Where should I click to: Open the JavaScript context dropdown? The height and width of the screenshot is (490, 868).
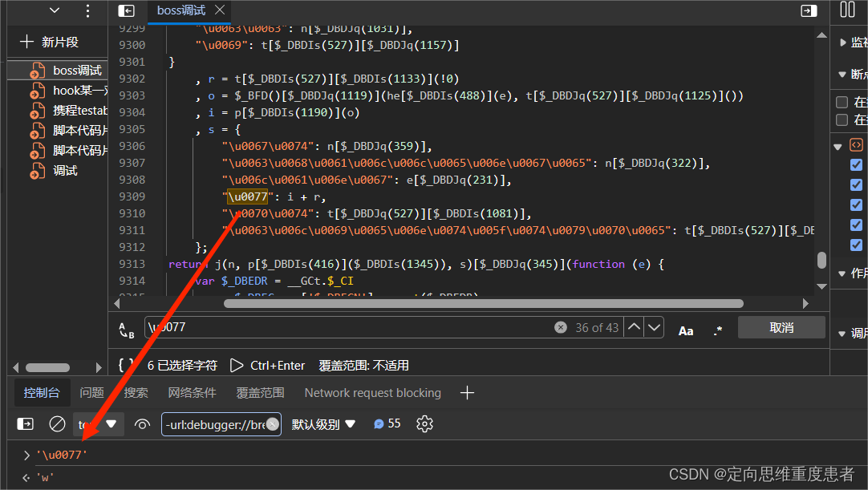(x=99, y=424)
